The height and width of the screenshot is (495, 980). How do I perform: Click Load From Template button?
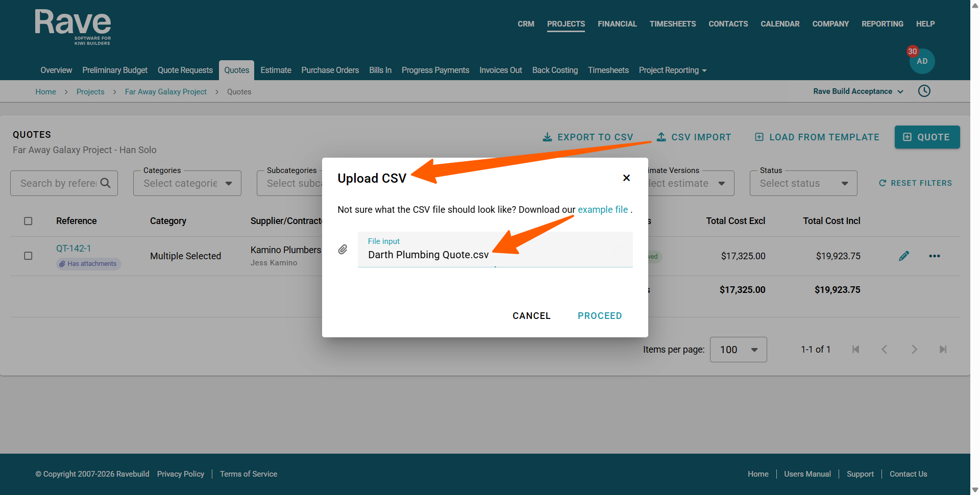tap(817, 137)
